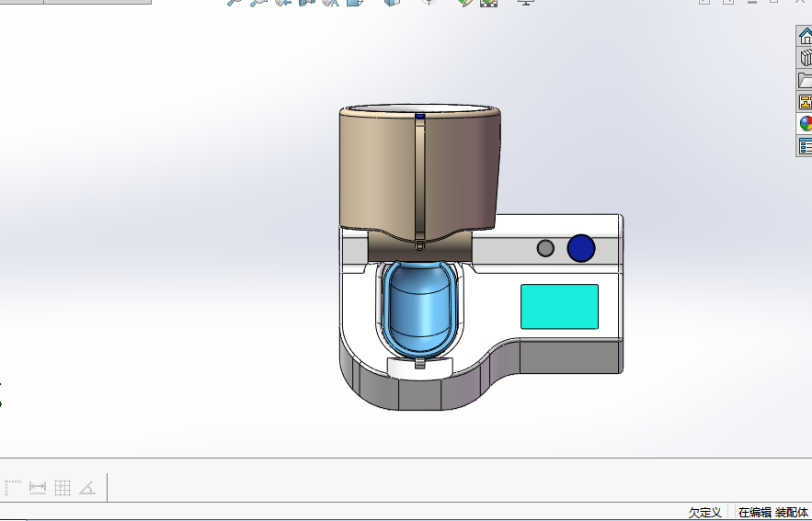Open the View Palette tab
Viewport: 812px width, 521px height.
click(x=806, y=102)
